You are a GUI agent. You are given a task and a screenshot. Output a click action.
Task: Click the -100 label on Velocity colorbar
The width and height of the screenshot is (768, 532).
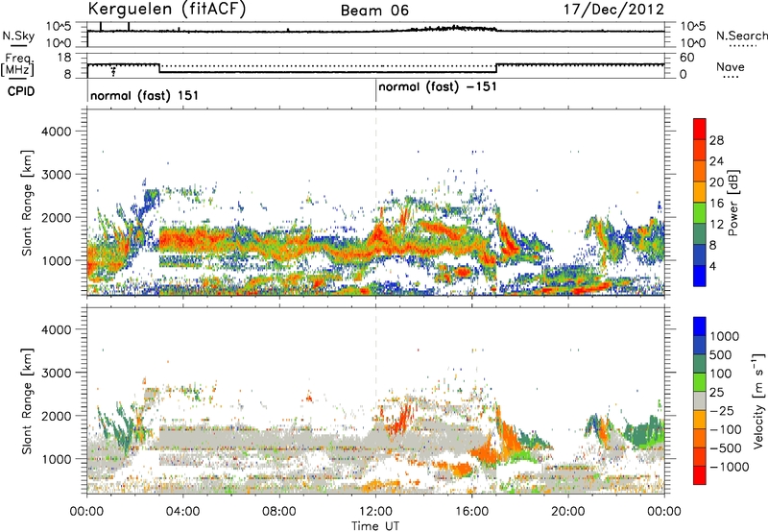tap(725, 429)
